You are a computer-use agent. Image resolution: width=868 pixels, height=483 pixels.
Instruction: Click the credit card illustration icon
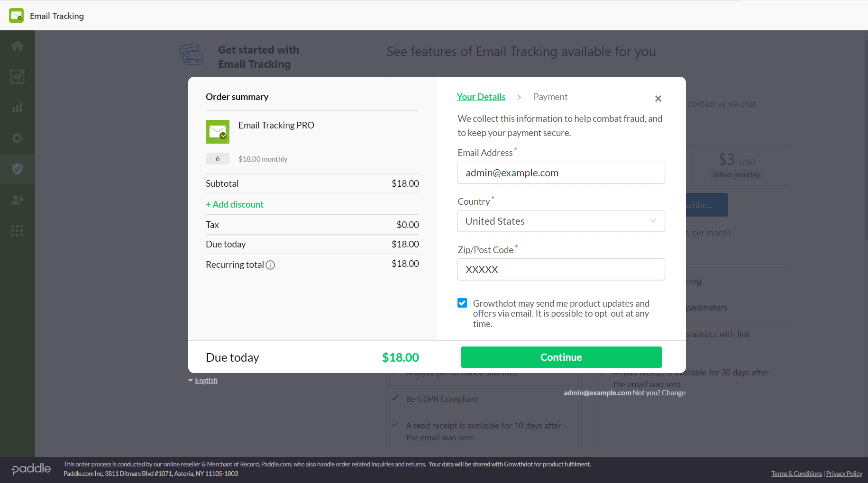point(192,55)
